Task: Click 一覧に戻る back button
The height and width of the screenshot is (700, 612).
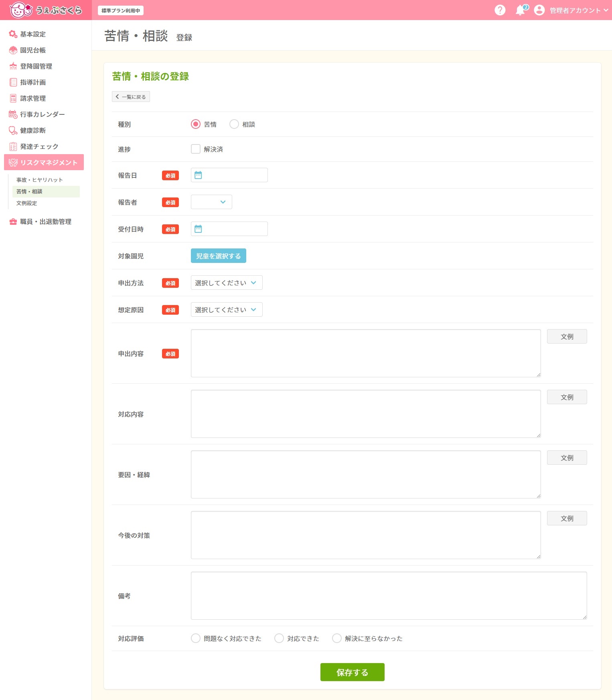Action: click(x=131, y=97)
